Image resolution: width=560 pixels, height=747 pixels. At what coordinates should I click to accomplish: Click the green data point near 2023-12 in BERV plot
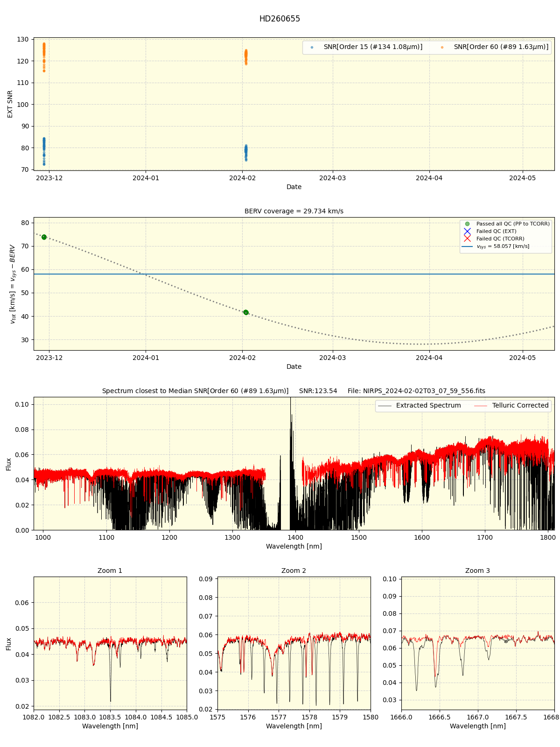44,237
